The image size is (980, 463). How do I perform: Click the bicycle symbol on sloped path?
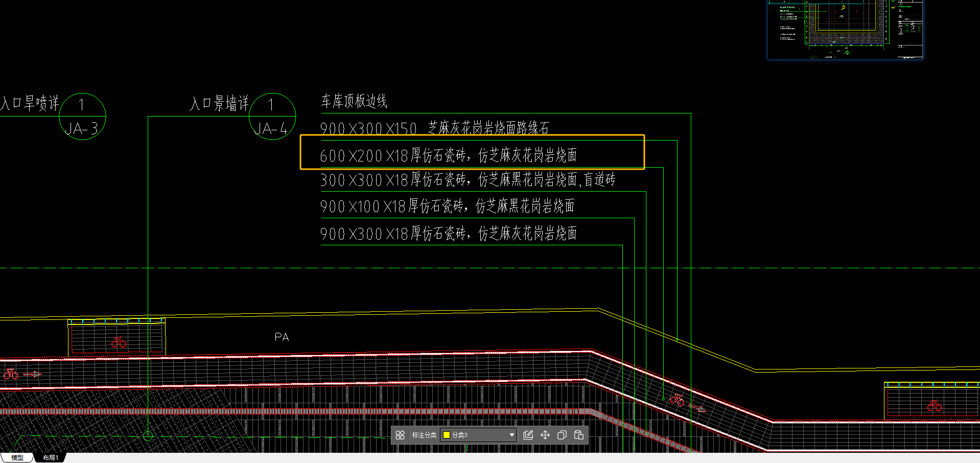[677, 399]
